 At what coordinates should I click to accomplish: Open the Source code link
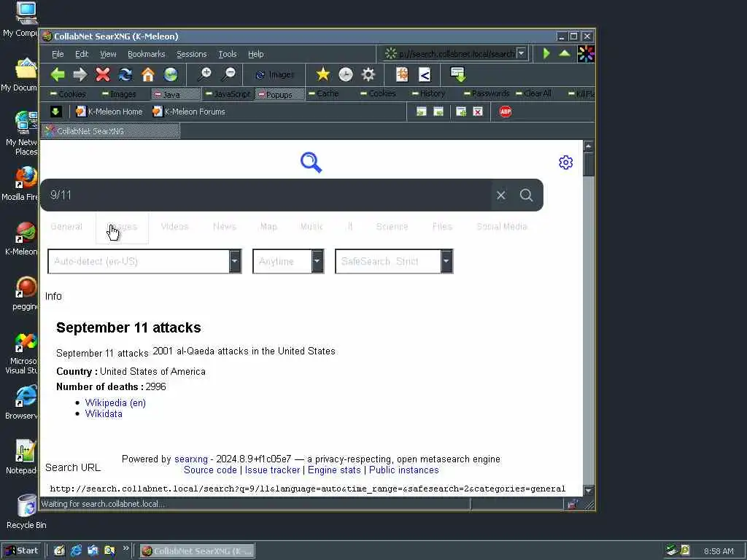click(x=210, y=470)
